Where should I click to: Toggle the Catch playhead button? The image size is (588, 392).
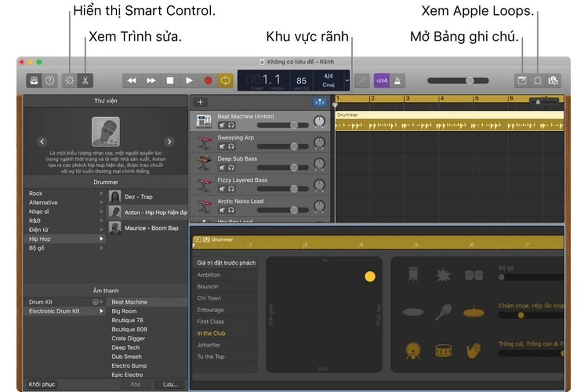tap(319, 102)
